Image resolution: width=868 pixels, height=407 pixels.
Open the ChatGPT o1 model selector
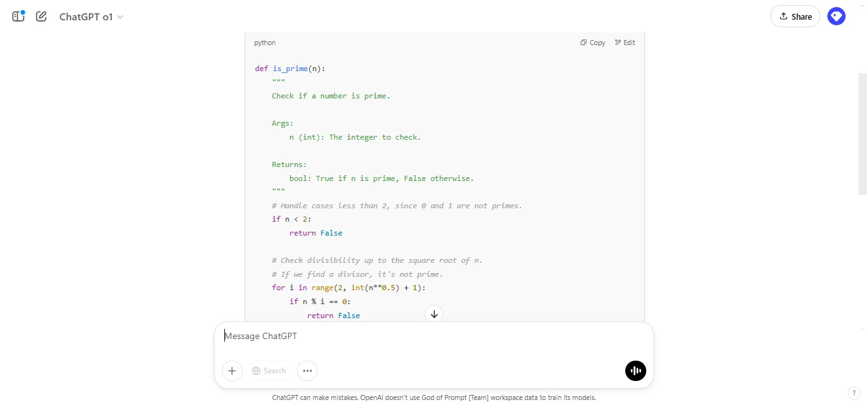(x=91, y=17)
